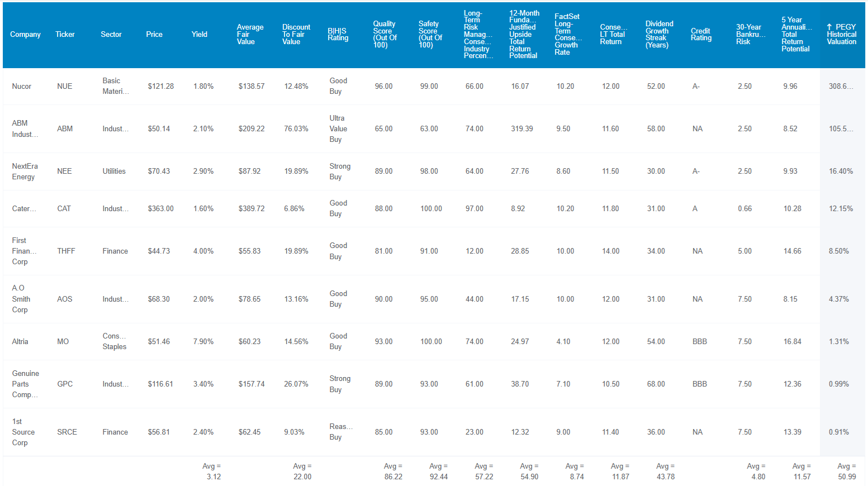
Task: Sort by Dividend Growth Streak header
Action: coord(659,35)
